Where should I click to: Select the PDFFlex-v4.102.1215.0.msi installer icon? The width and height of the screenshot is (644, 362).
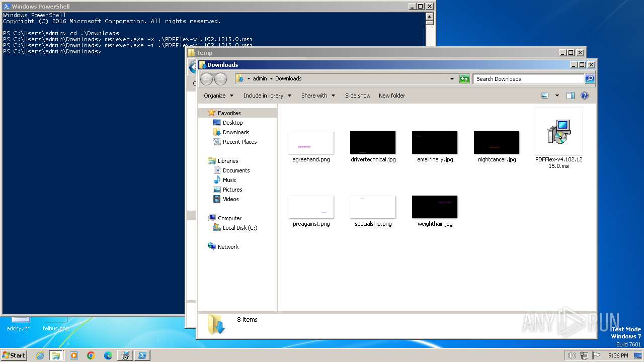coord(559,132)
